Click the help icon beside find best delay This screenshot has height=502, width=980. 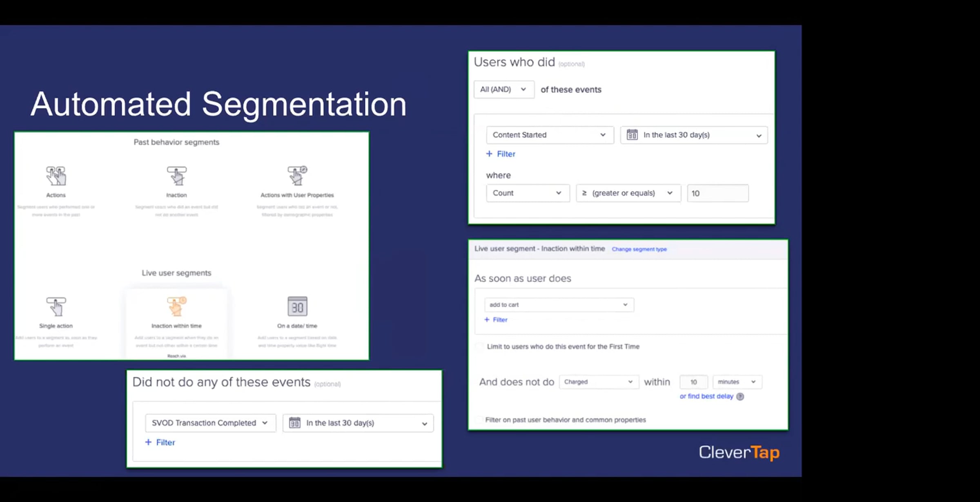click(x=740, y=397)
